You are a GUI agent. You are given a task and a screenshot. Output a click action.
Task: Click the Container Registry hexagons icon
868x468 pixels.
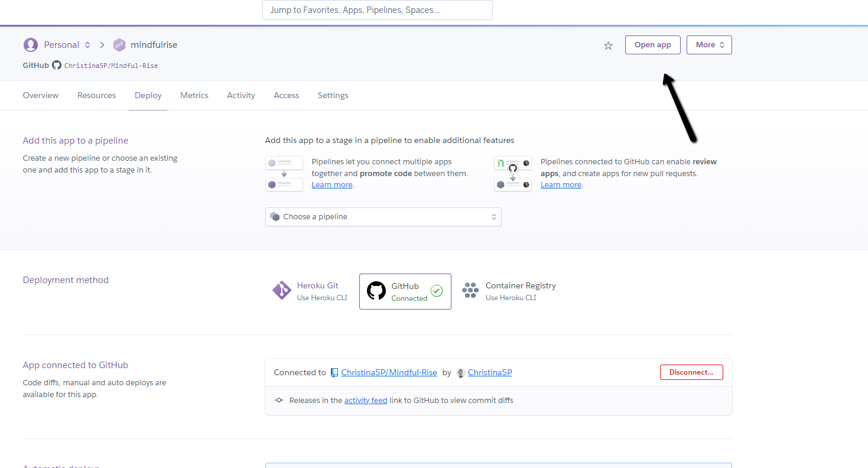[470, 291]
